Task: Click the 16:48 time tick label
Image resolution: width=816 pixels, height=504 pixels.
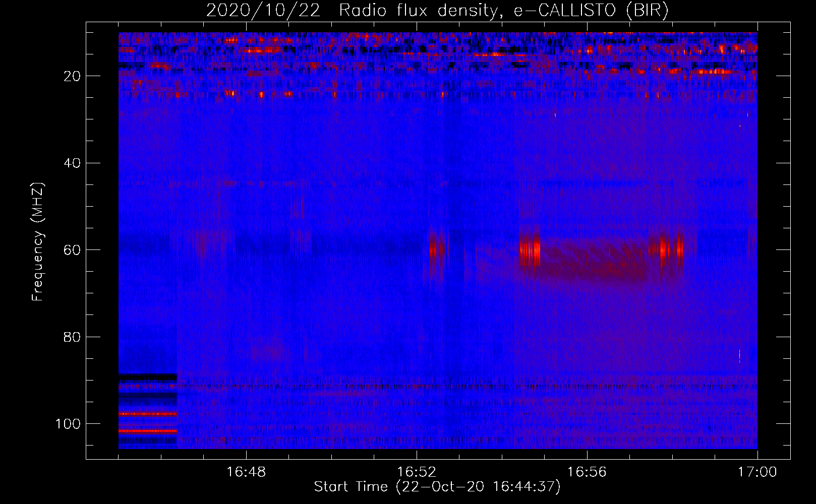Action: pyautogui.click(x=246, y=472)
